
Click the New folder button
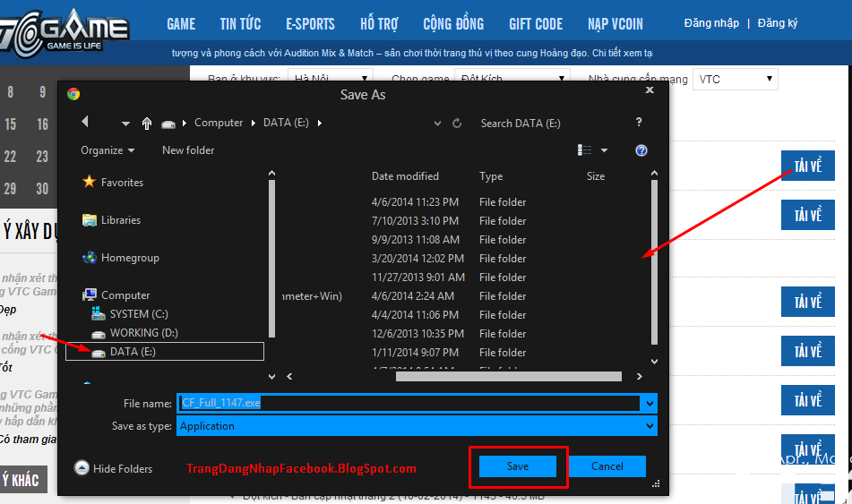pyautogui.click(x=188, y=150)
